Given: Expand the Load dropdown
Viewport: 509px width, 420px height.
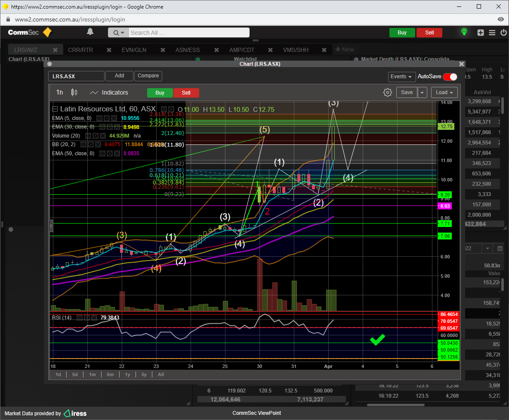Looking at the screenshot, I should coord(444,92).
